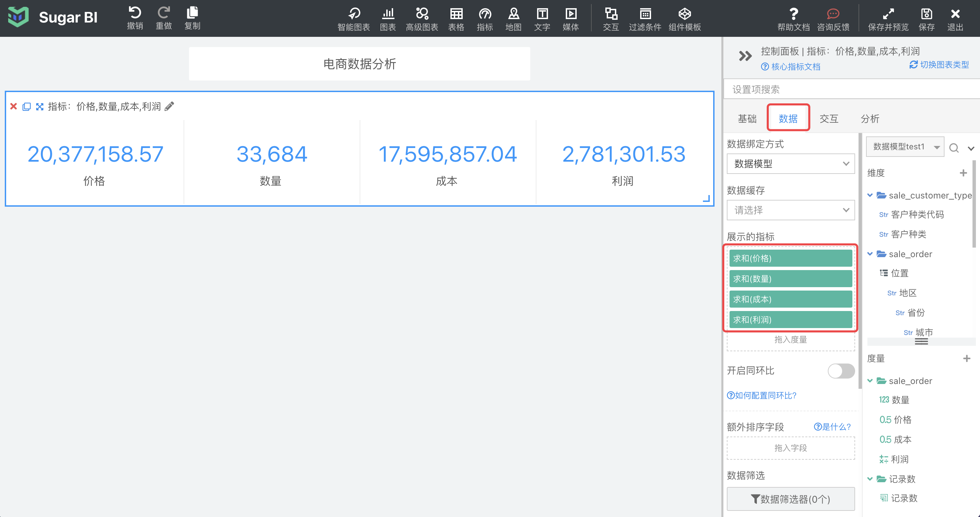This screenshot has height=517, width=980.
Task: Collapse the sale_order dimension folder
Action: coord(870,254)
